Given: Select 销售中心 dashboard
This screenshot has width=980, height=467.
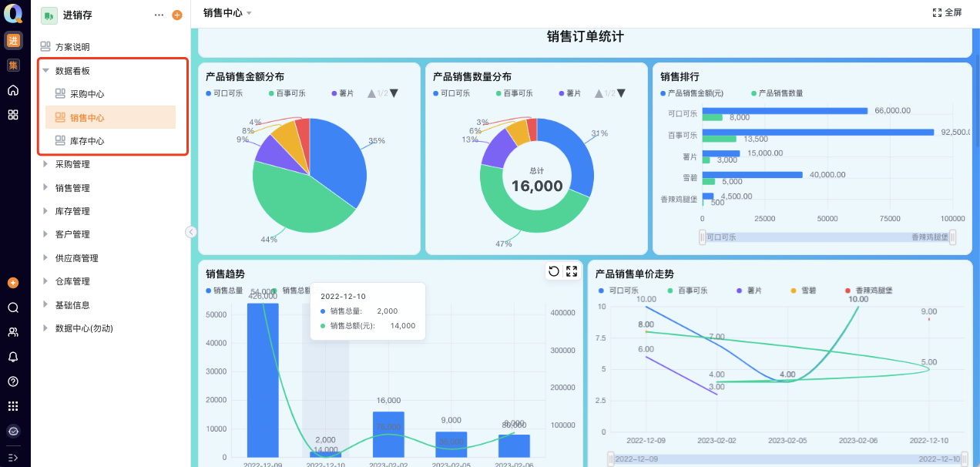Looking at the screenshot, I should coord(110,118).
